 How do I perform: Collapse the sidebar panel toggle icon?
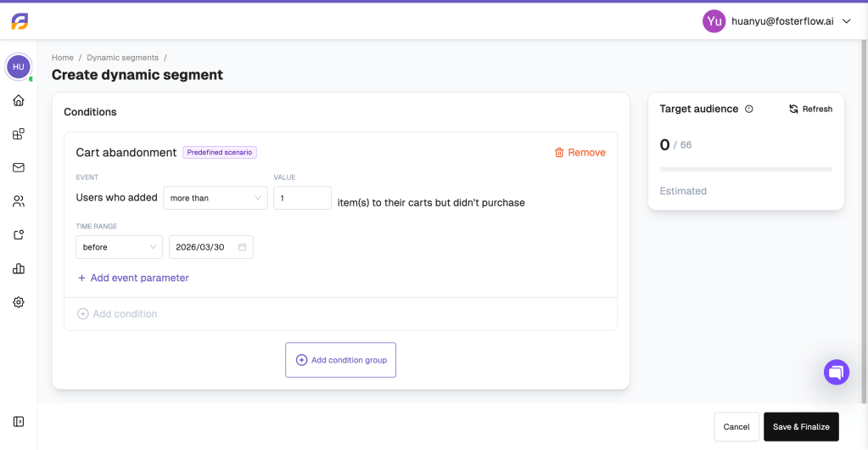pos(19,422)
